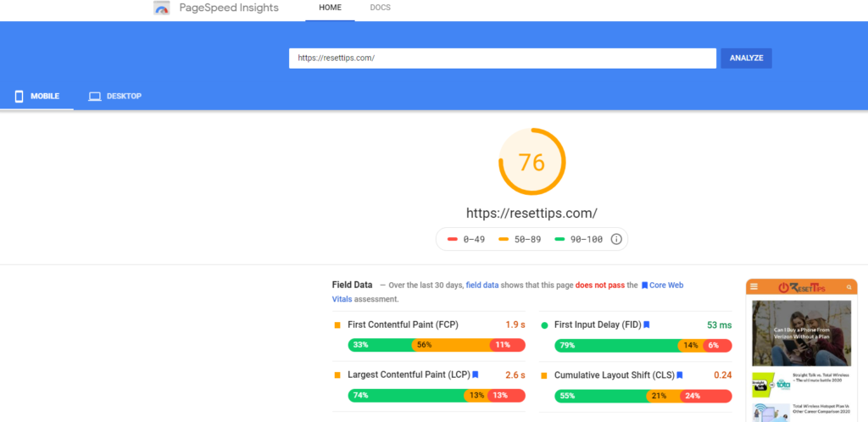The width and height of the screenshot is (868, 422).
Task: Click the FCP distribution bar
Action: 437,345
